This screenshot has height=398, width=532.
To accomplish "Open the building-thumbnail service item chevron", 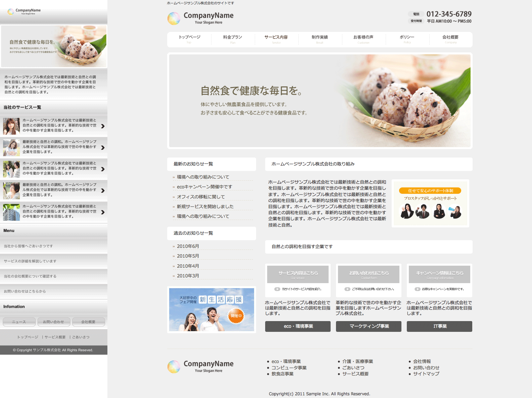I will click(x=103, y=212).
